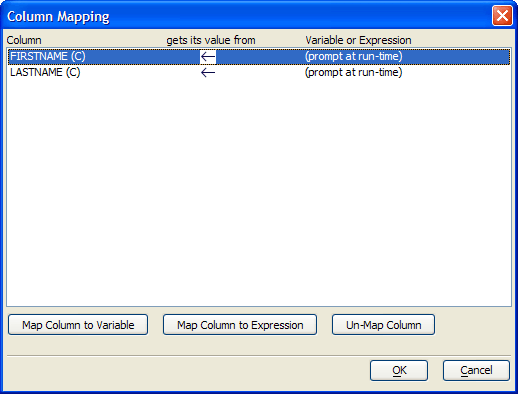The image size is (518, 394).
Task: Select the FIRSTNAME (C) column row
Action: 259,56
